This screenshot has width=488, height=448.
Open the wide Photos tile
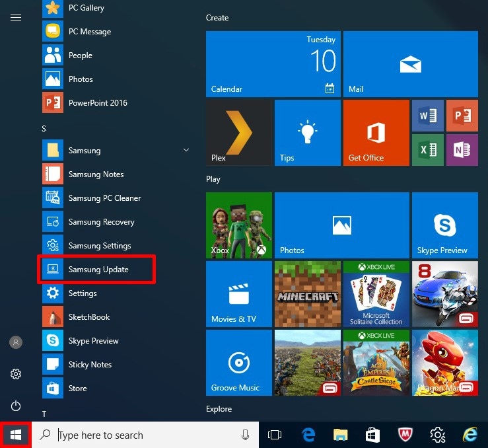pyautogui.click(x=341, y=225)
